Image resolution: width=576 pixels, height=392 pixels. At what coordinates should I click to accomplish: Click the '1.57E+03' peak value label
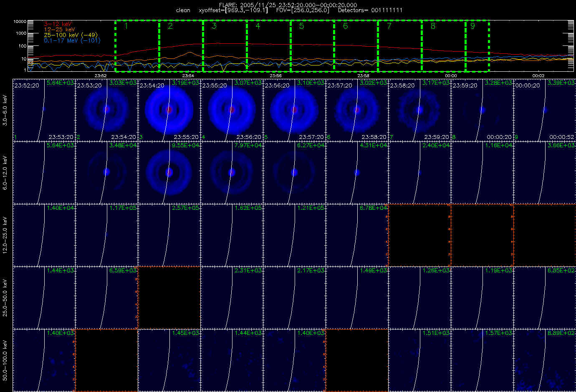[498, 333]
